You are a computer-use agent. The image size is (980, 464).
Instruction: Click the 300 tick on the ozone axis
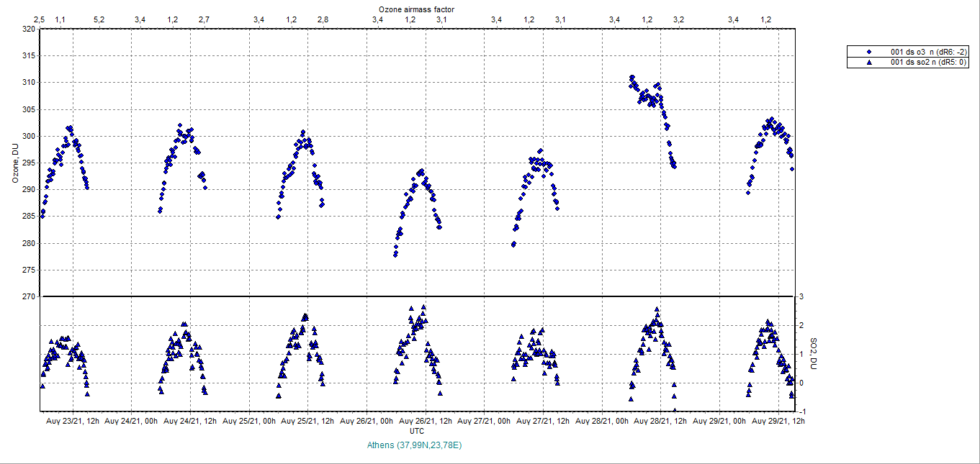28,137
